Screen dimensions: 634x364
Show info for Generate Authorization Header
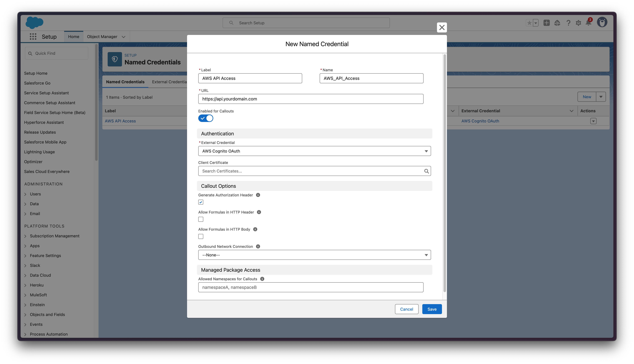tap(258, 195)
